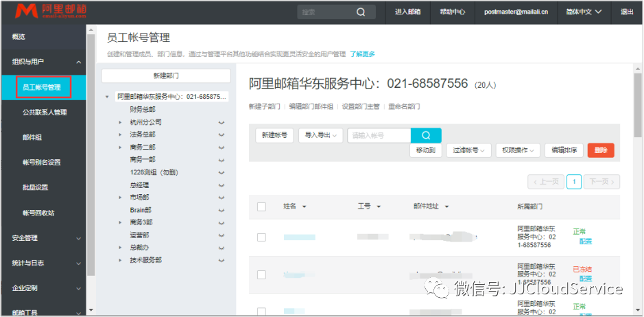Click the 编辑排序 button

564,150
